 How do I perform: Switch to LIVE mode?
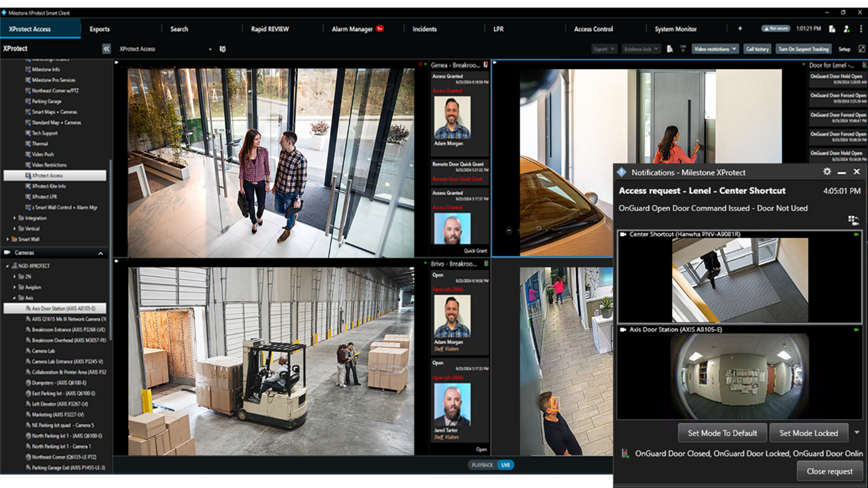(506, 465)
